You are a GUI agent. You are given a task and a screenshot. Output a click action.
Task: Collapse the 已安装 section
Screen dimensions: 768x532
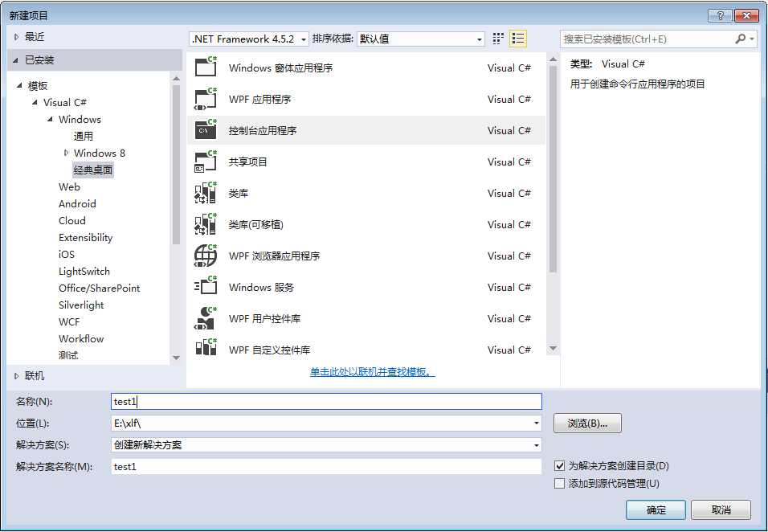pos(16,60)
